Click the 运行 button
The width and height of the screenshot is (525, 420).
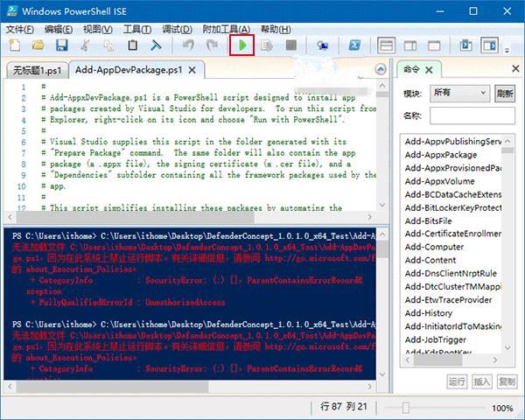tap(457, 381)
